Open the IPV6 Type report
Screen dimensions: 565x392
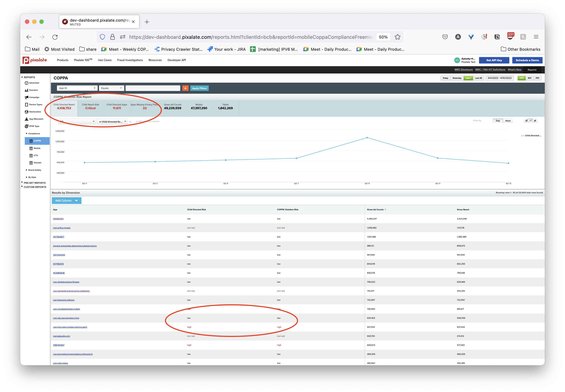(26, 126)
